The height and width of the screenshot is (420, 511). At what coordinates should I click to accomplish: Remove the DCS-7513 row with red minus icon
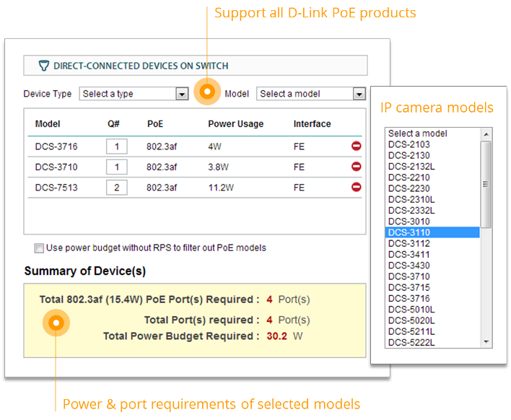pyautogui.click(x=357, y=187)
